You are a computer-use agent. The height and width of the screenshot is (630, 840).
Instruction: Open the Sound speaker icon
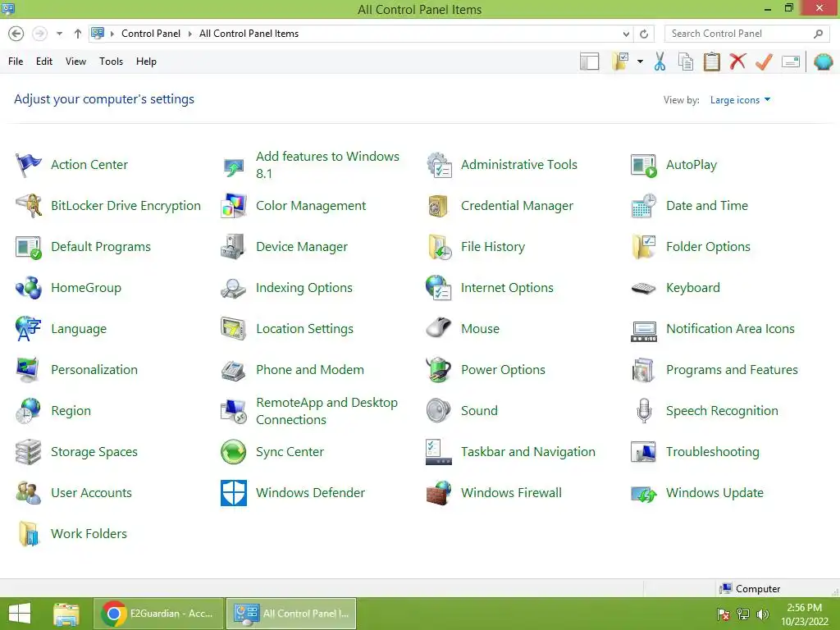pyautogui.click(x=439, y=411)
